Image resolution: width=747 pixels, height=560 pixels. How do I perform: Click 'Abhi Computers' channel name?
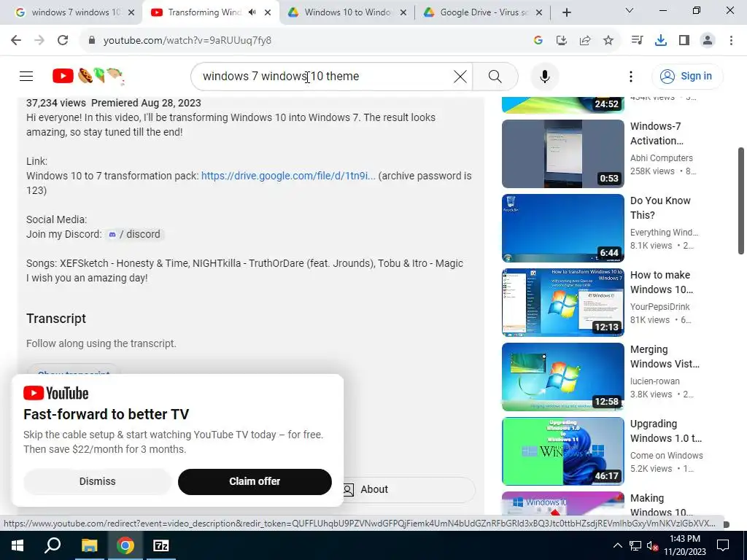[661, 158]
